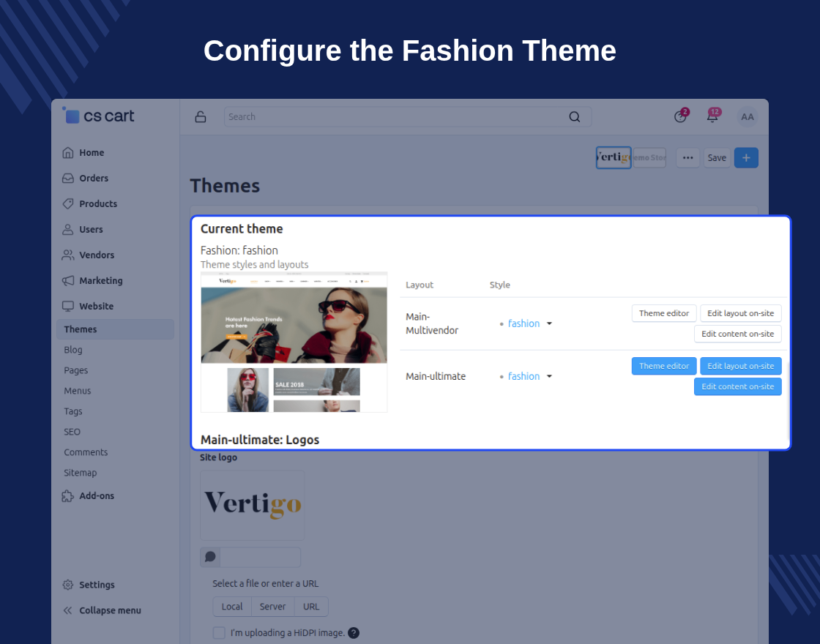Open the notifications bell icon

pos(712,116)
